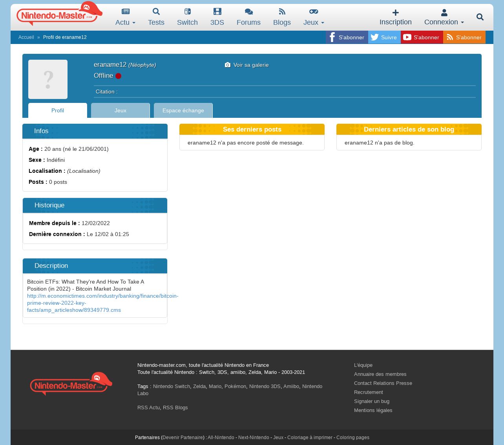Viewport: 504px width, 445px height.
Task: Open the RSS Blogs footer link
Action: pos(175,407)
